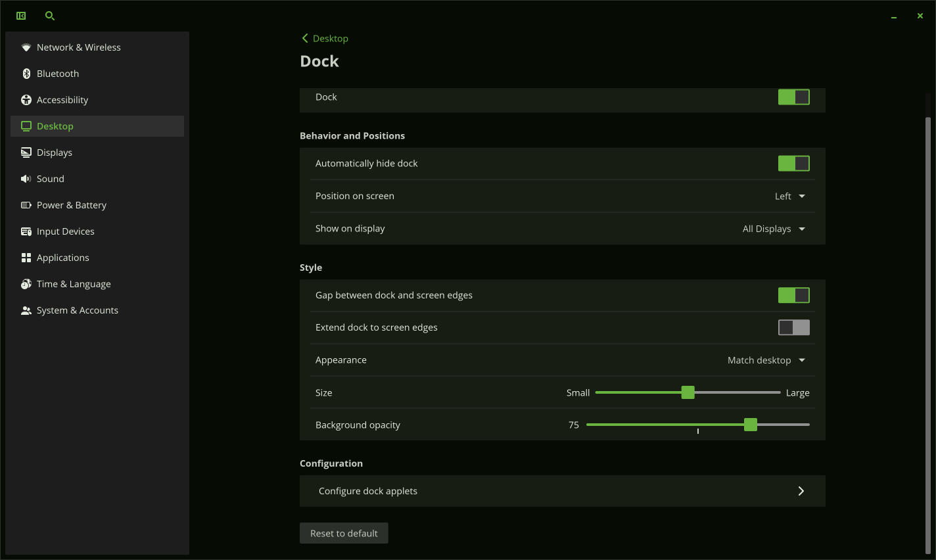Disable the main Dock toggle
Screen dimensions: 936x560
click(x=793, y=97)
